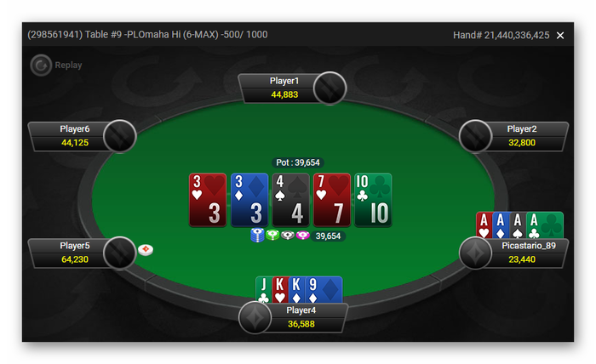This screenshot has width=596, height=364.
Task: Click the Replay text label
Action: [68, 65]
